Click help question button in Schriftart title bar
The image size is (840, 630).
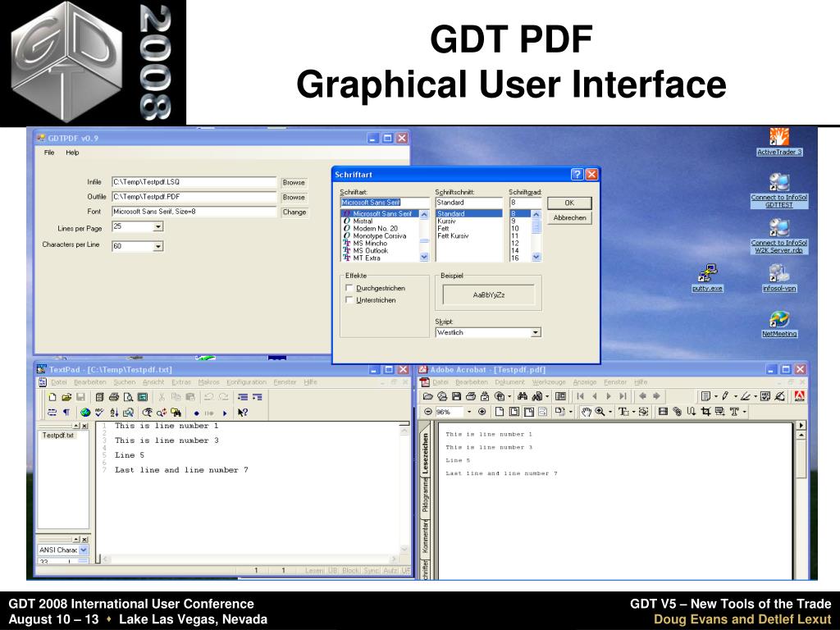click(x=577, y=175)
